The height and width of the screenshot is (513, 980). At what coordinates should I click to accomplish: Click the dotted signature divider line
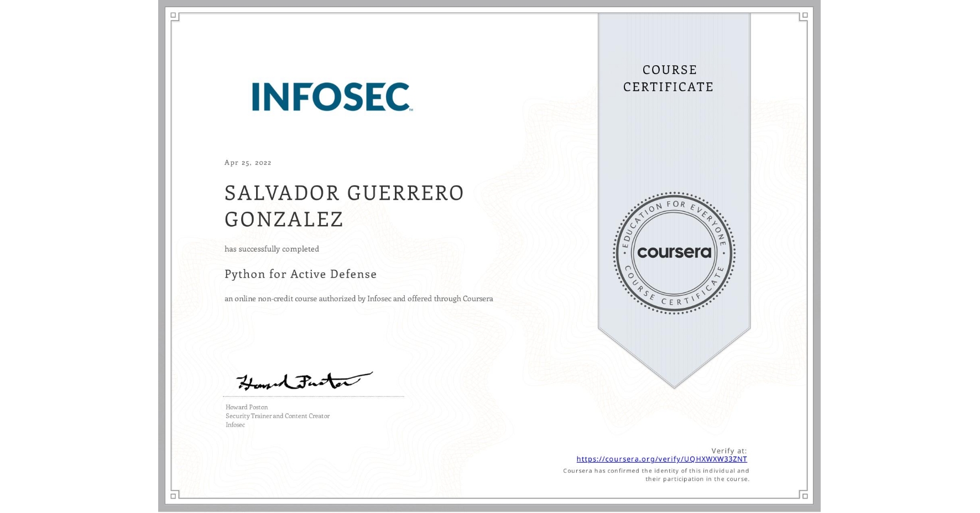pos(314,396)
